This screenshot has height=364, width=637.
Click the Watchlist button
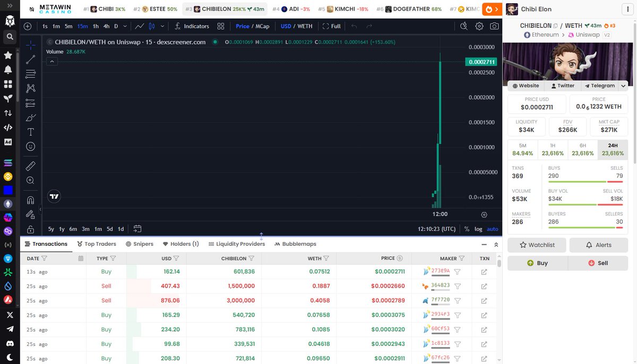click(x=537, y=245)
